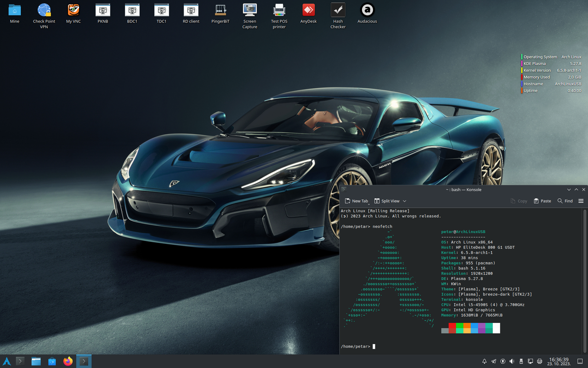Image resolution: width=588 pixels, height=368 pixels.
Task: Click the Kernel Version widget row
Action: pos(551,70)
